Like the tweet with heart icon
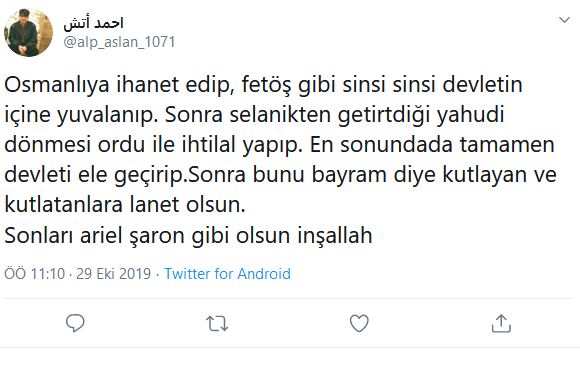 coord(359,323)
